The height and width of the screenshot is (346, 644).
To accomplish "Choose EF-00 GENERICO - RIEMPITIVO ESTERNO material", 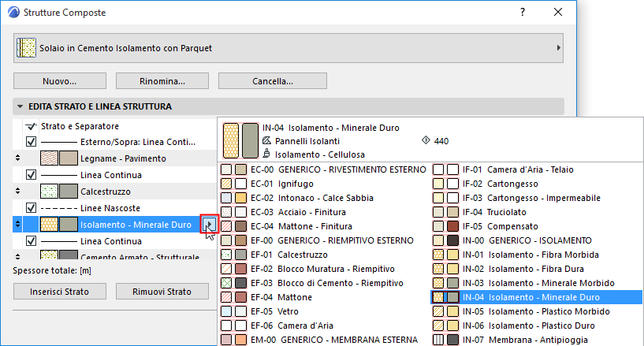I will [x=324, y=240].
